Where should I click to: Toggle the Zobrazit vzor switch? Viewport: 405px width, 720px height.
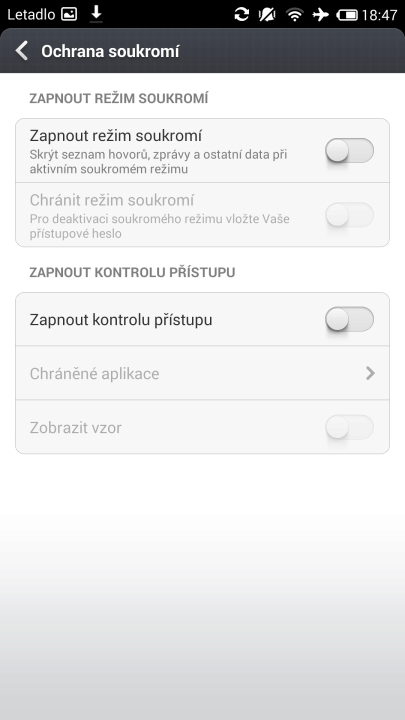(x=349, y=428)
